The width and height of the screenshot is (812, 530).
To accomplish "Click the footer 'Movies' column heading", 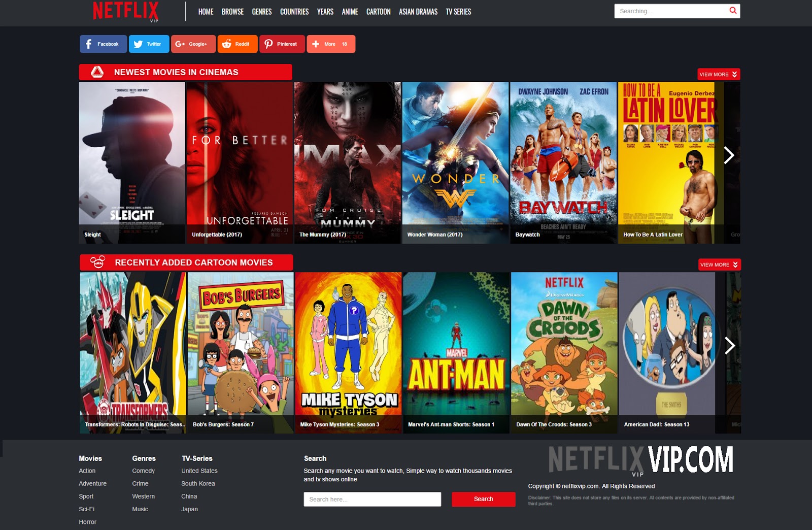I will [90, 458].
